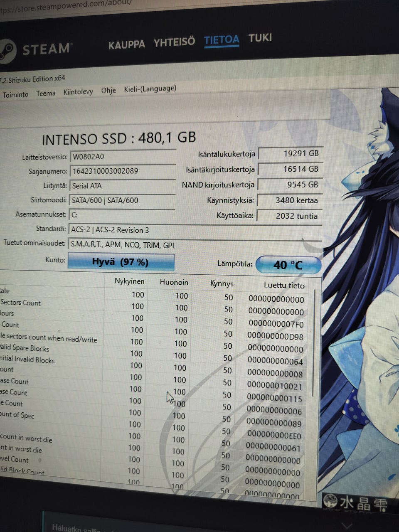Click the 40 °C temperature button
This screenshot has height=532, width=399.
288,265
